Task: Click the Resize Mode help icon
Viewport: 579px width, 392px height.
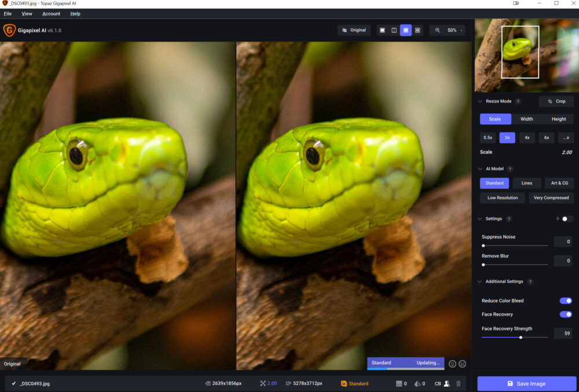Action: click(518, 101)
